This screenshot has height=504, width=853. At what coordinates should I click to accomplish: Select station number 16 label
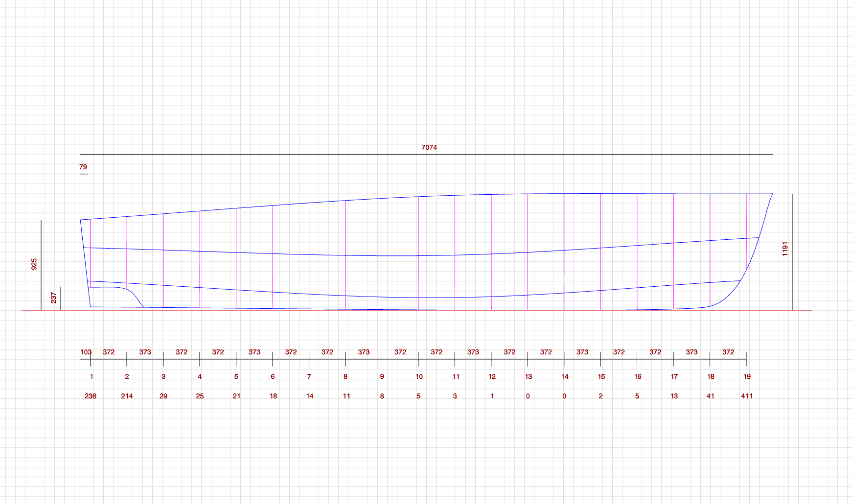coord(638,376)
